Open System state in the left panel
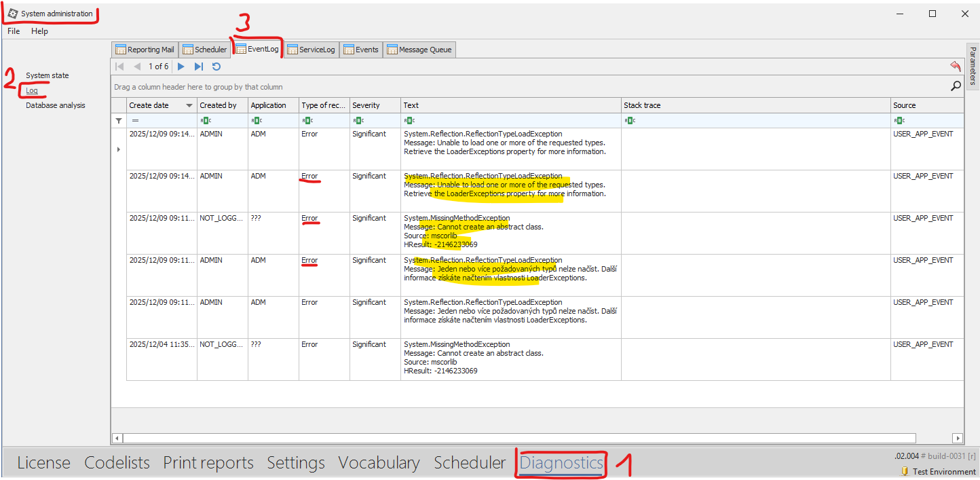980x480 pixels. pos(48,75)
